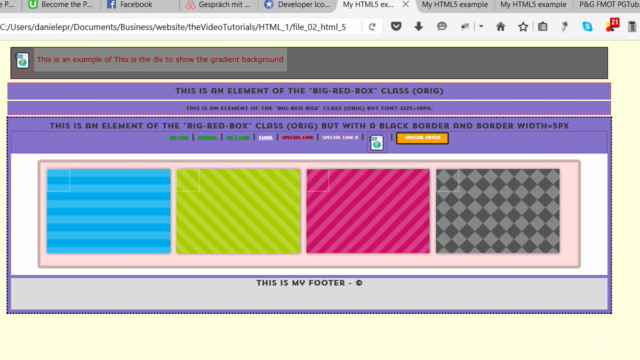This screenshot has width=640, height=360.
Task: Select the pink diagonal-striped box
Action: 368,211
